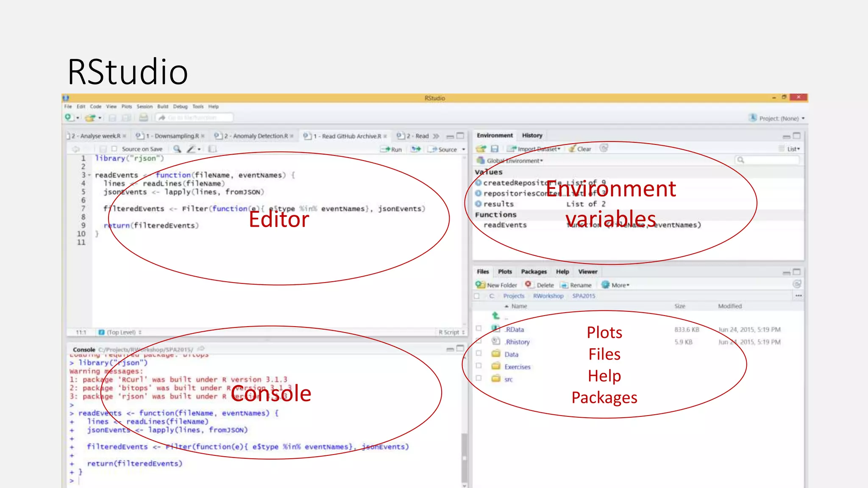Screen dimensions: 868x488
Task: Tick the checkbox beside the Data folder
Action: pos(479,353)
